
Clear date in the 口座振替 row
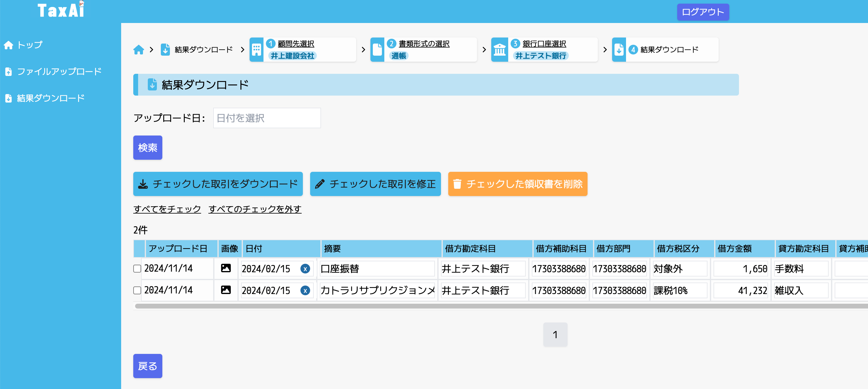pyautogui.click(x=305, y=269)
